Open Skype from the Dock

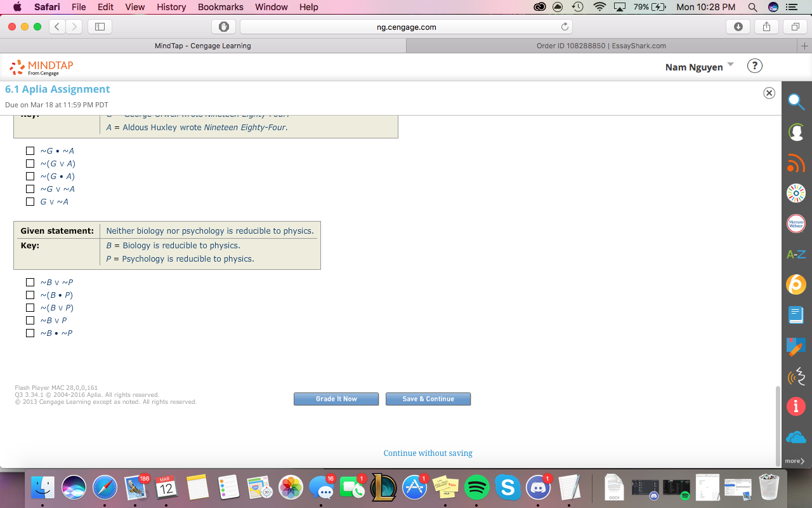507,487
